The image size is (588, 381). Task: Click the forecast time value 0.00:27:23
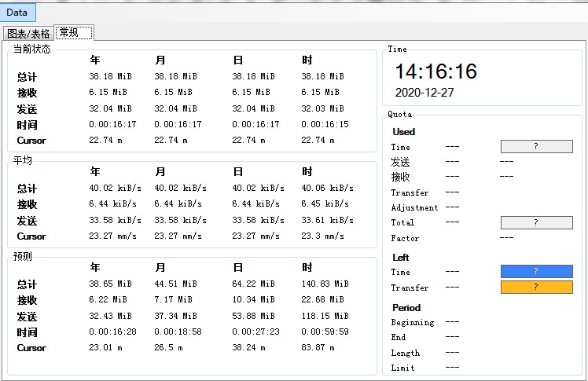(x=255, y=332)
